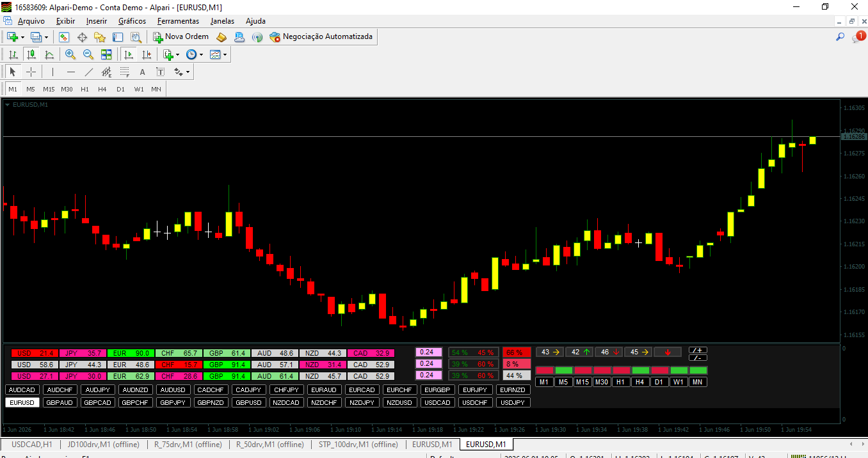Viewport: 868px width, 458px height.
Task: Open the Ferramentas menu
Action: point(178,21)
